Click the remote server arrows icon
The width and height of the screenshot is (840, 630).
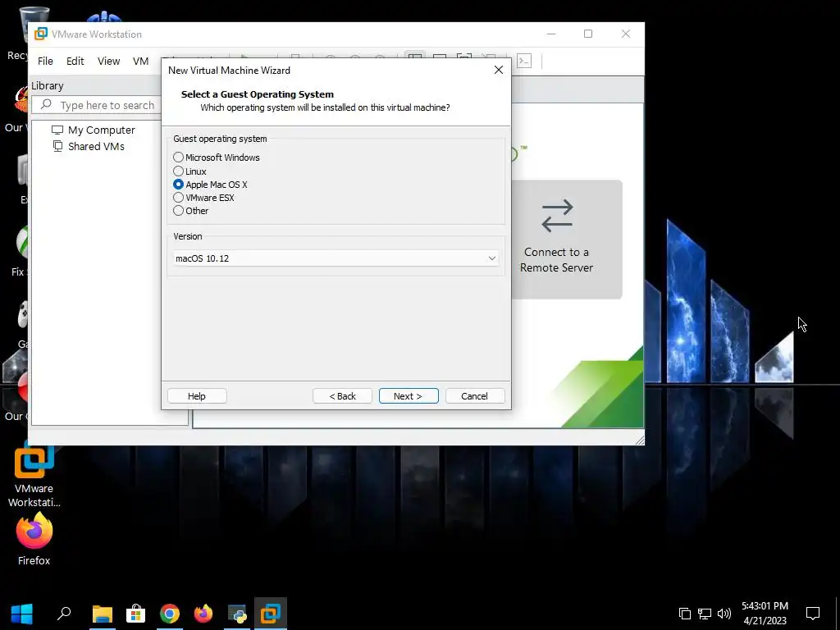coord(557,216)
